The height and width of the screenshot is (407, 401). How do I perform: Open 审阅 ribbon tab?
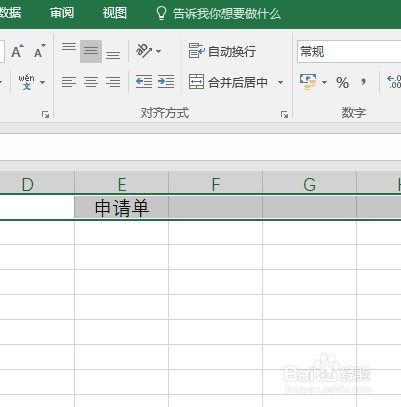(x=62, y=13)
